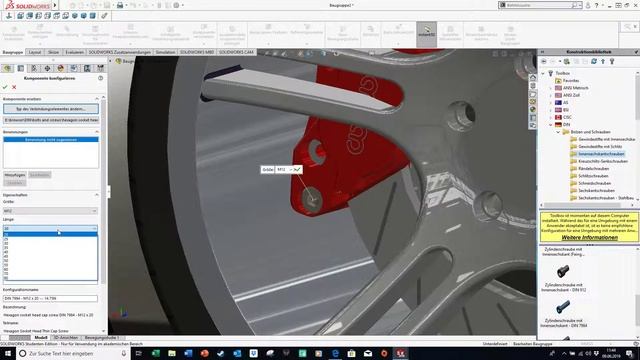Screen dimensions: 640x360
Task: Select the Normal To view icon
Action: (9, 16)
